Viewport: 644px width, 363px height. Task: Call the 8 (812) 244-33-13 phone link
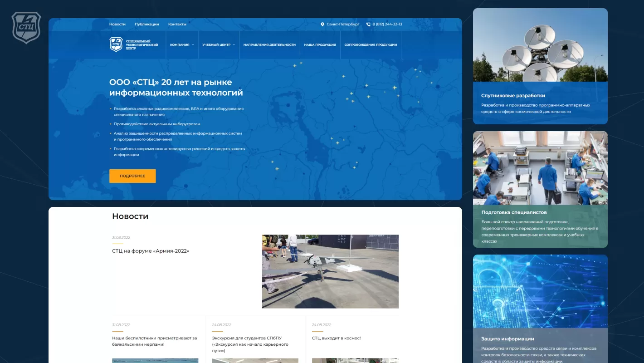(387, 25)
